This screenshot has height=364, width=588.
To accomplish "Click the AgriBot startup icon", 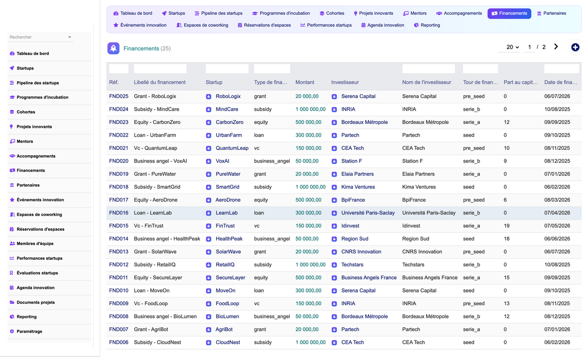I will click(x=209, y=330).
